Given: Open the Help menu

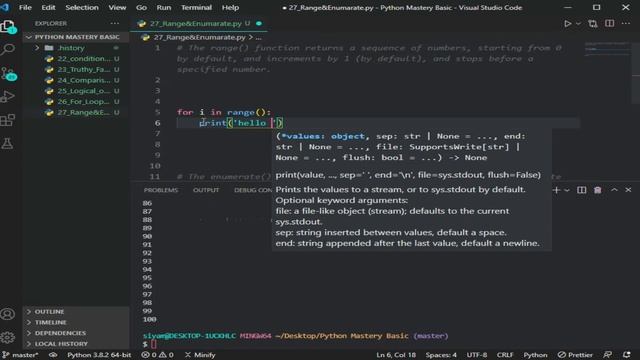Looking at the screenshot, I should (x=230, y=7).
